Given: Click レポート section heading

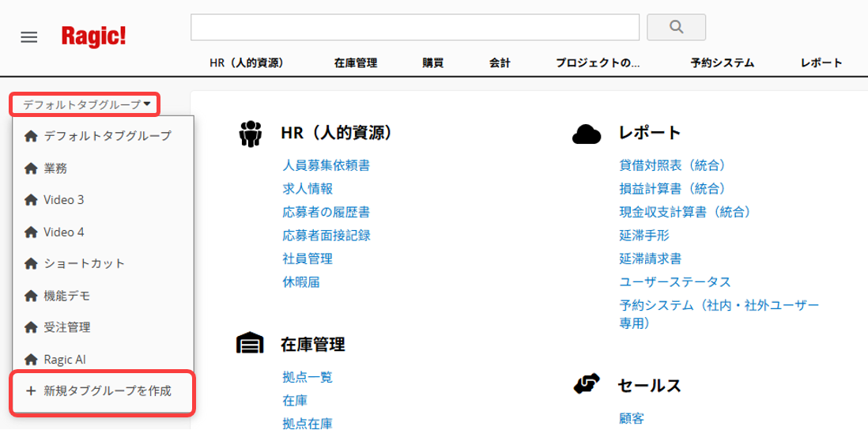Looking at the screenshot, I should 649,134.
